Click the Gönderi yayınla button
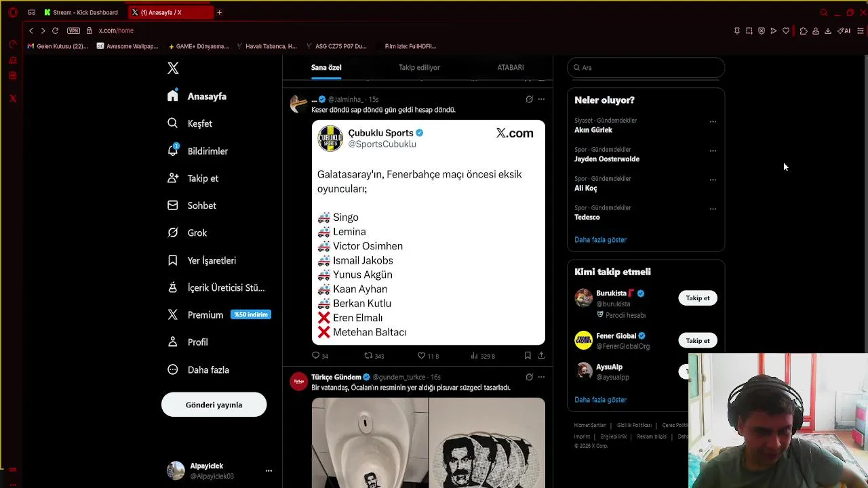The width and height of the screenshot is (868, 488). tap(214, 405)
